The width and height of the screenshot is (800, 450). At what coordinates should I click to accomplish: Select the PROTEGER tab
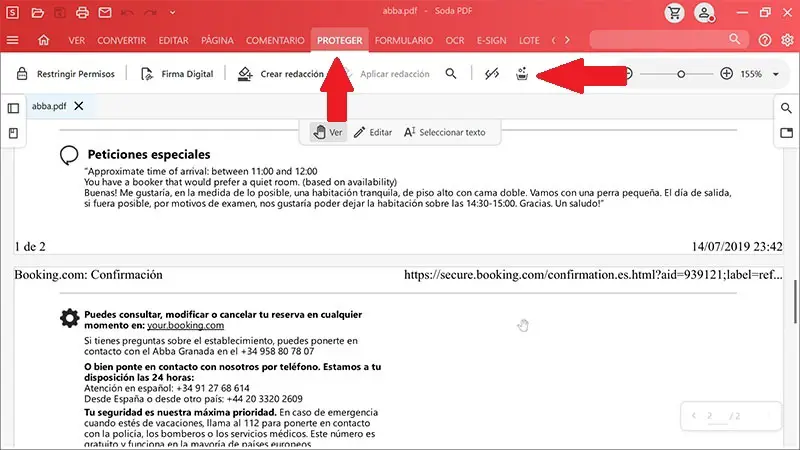[x=339, y=40]
